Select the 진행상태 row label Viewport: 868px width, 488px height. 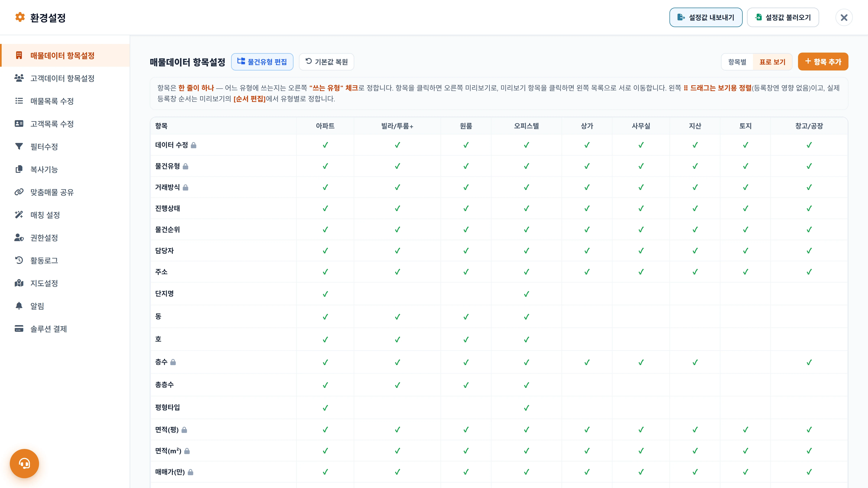(x=167, y=208)
